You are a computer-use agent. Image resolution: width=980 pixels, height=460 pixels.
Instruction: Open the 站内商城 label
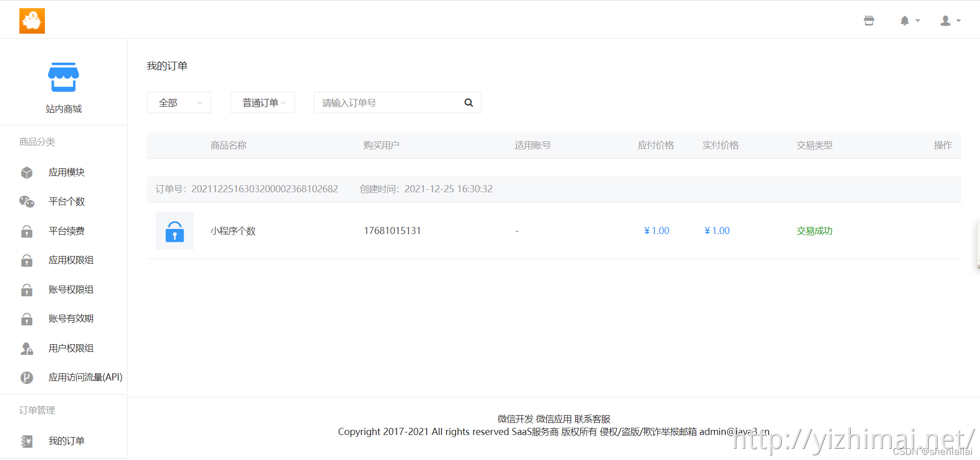(x=63, y=109)
